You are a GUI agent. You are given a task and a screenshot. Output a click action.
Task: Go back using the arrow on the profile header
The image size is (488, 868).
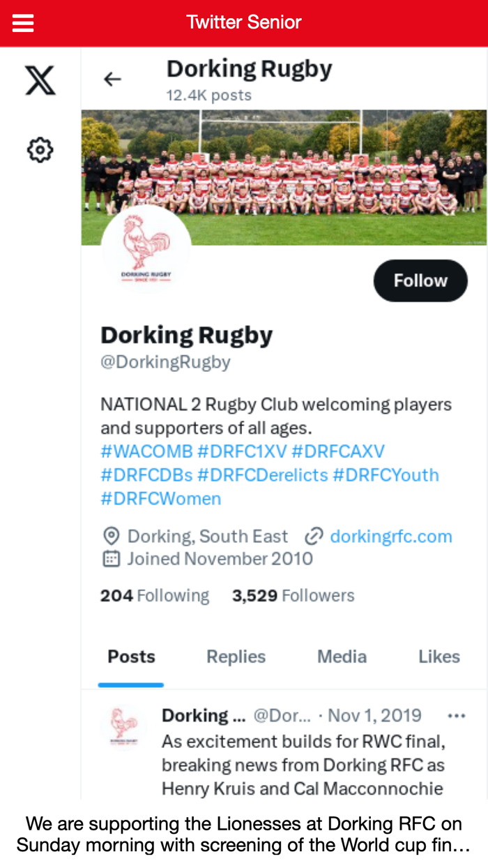[x=112, y=79]
